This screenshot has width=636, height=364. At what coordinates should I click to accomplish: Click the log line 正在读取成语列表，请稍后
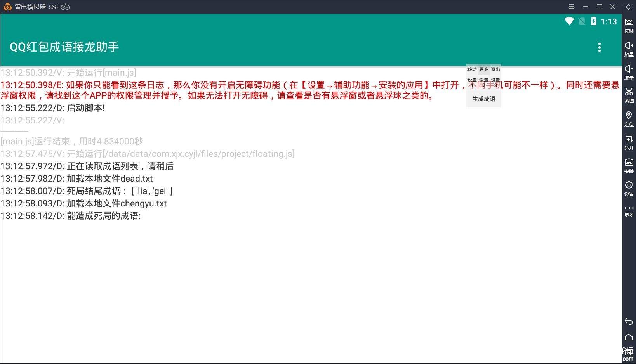click(87, 166)
